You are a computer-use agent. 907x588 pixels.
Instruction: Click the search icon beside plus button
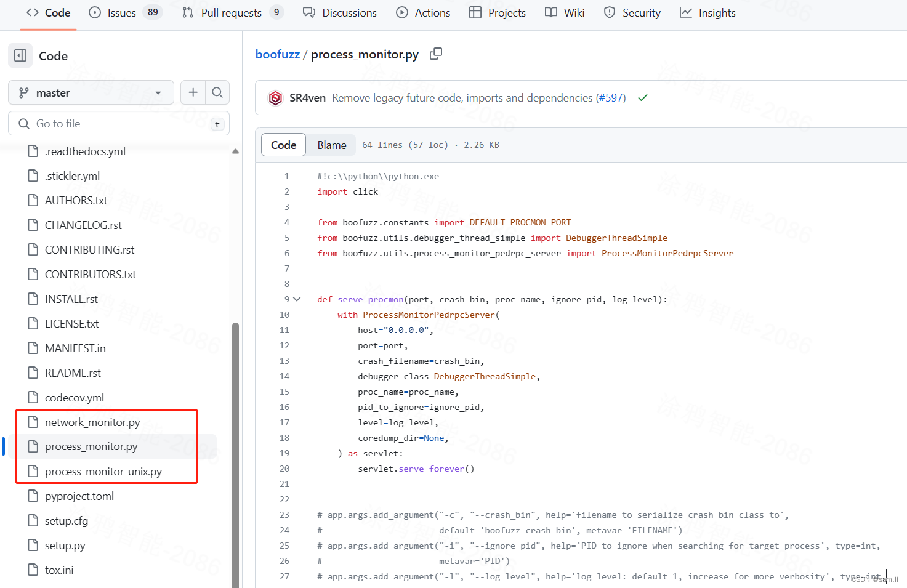click(x=217, y=92)
